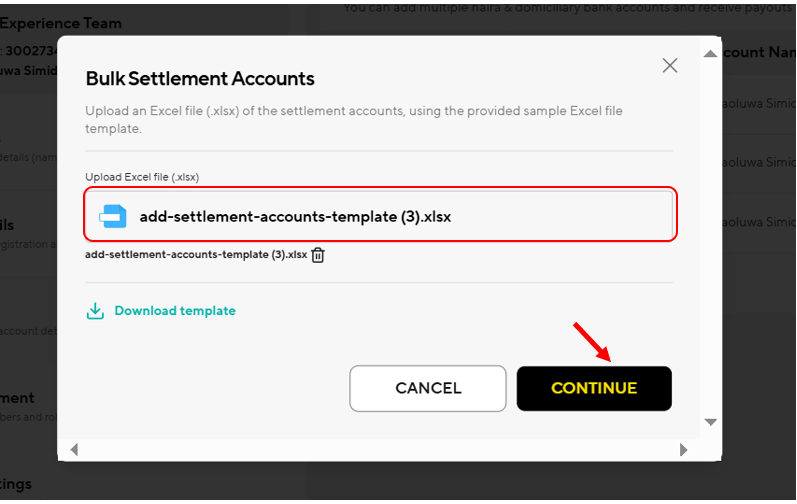Click the scroll up arrow in dialog

pyautogui.click(x=710, y=54)
